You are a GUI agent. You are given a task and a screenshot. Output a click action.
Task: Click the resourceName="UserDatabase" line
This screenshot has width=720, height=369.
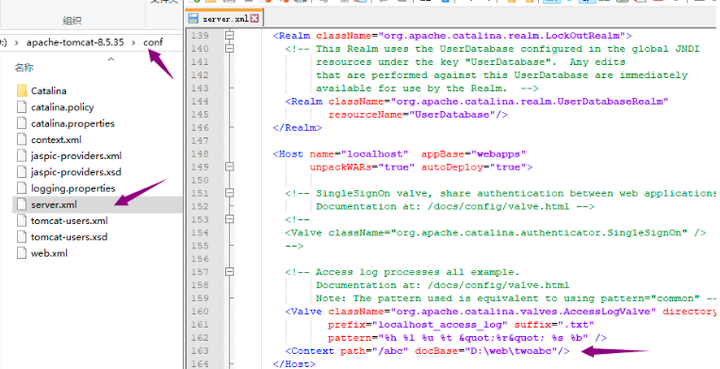point(418,114)
